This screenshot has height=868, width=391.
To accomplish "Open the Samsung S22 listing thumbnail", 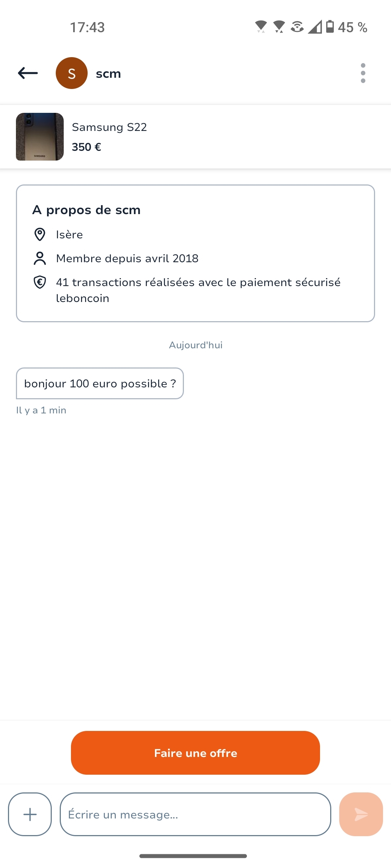I will 40,137.
